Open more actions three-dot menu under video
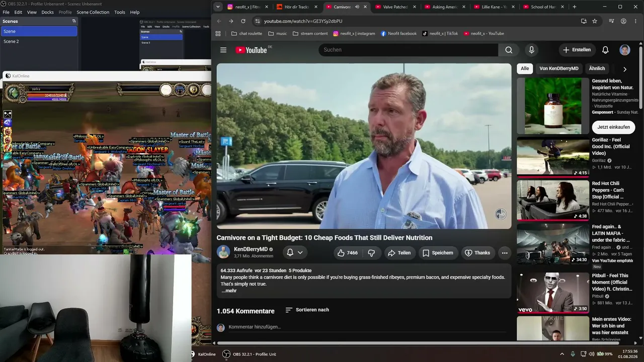This screenshot has width=644, height=362. pyautogui.click(x=505, y=253)
